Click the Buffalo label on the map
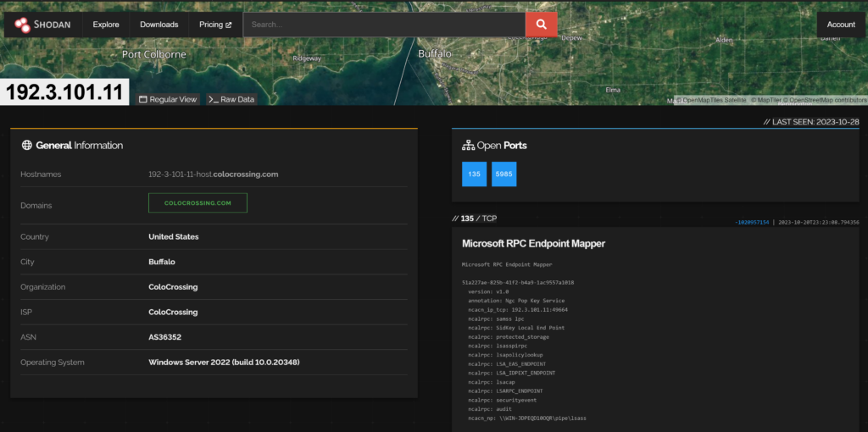Image resolution: width=868 pixels, height=432 pixels. click(435, 54)
